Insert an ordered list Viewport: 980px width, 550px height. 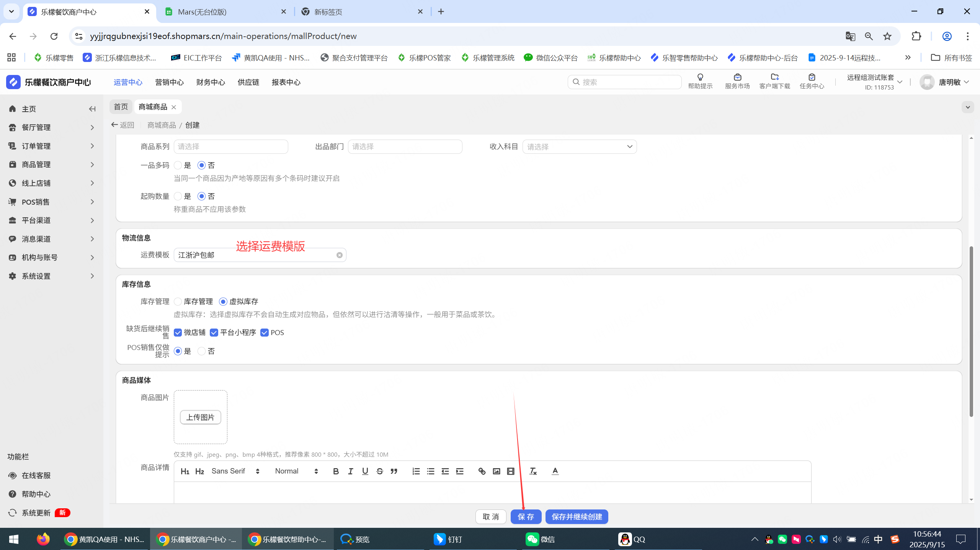tap(416, 471)
